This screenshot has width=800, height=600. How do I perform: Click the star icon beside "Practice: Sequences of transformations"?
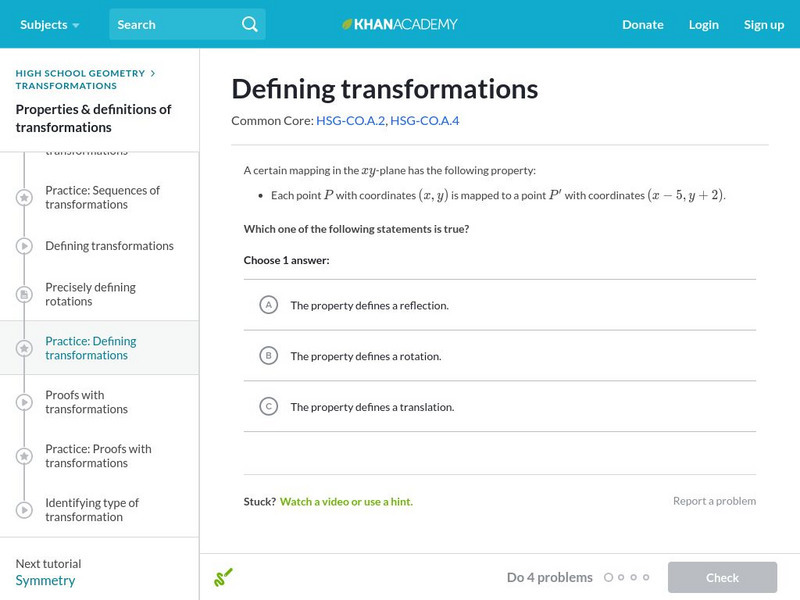(x=23, y=196)
